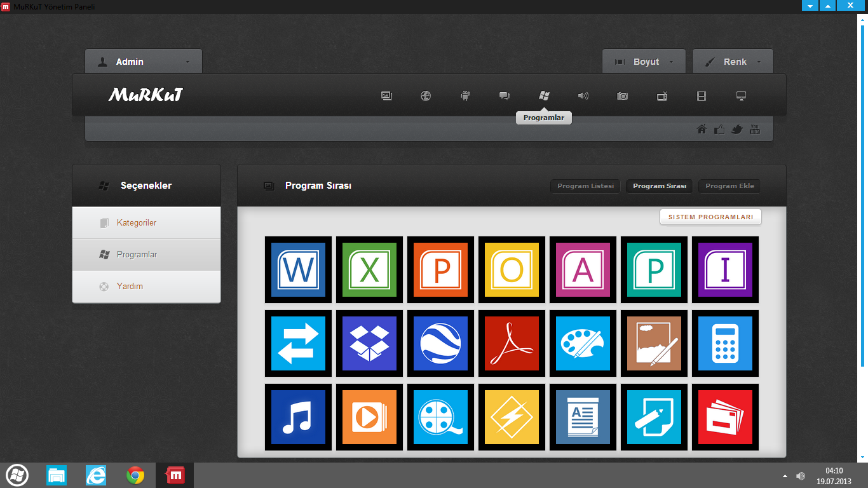Open Yardım in the sidebar
This screenshot has height=488, width=868.
coord(147,287)
